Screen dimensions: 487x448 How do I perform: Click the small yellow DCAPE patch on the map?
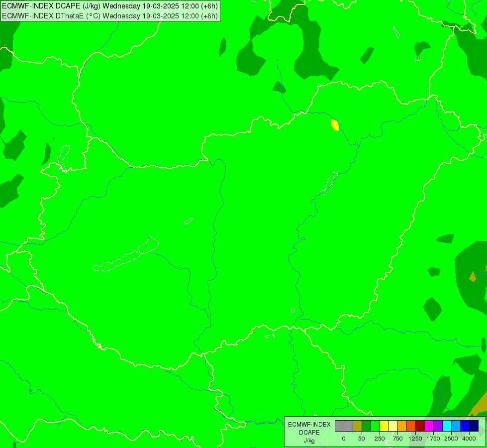pos(335,125)
